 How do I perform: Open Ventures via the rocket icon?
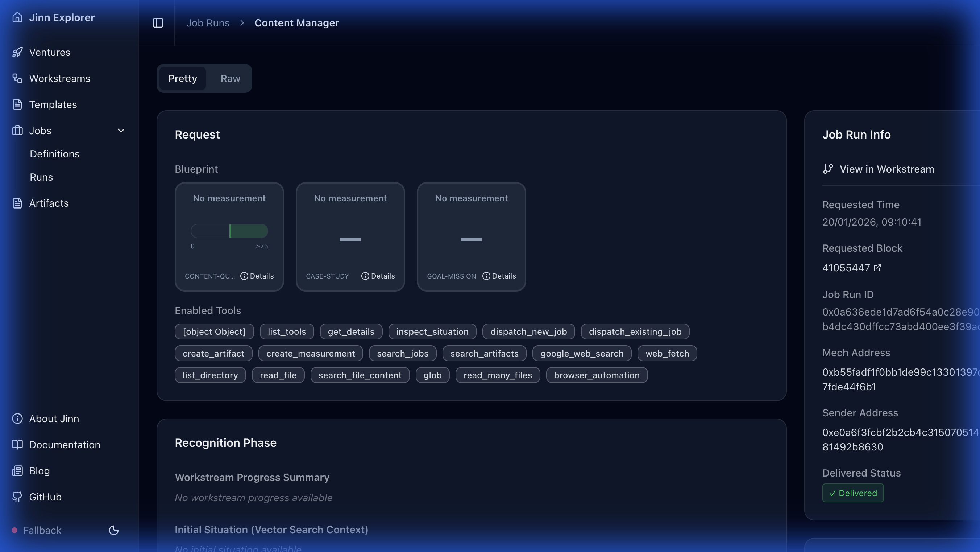(17, 52)
